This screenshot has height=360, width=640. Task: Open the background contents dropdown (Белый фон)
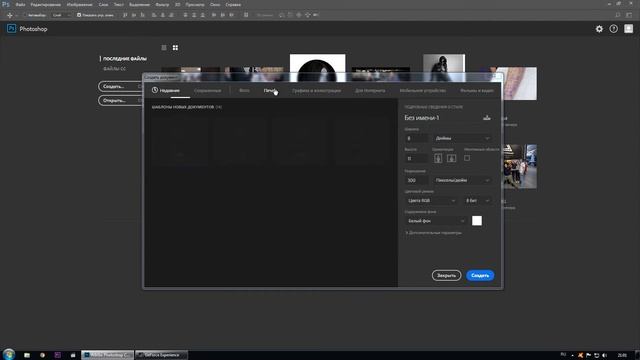tap(436, 221)
